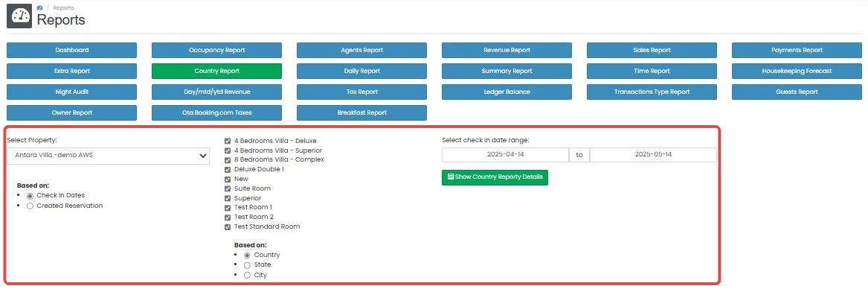This screenshot has width=868, height=295.
Task: Toggle the Superior checkbox
Action: pos(228,198)
